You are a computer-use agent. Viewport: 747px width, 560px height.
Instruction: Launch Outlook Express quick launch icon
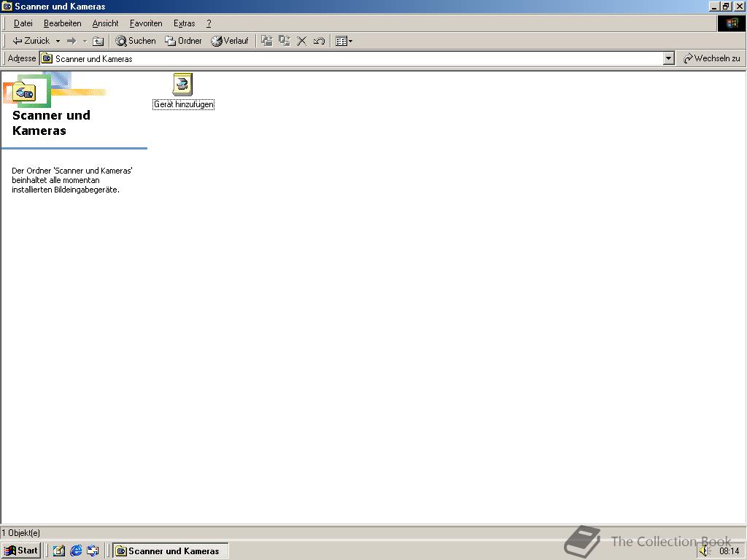click(93, 551)
